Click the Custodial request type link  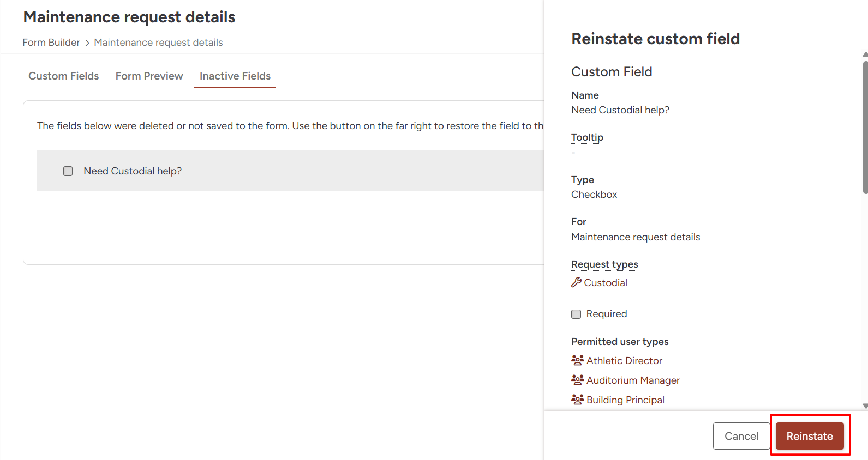(606, 282)
